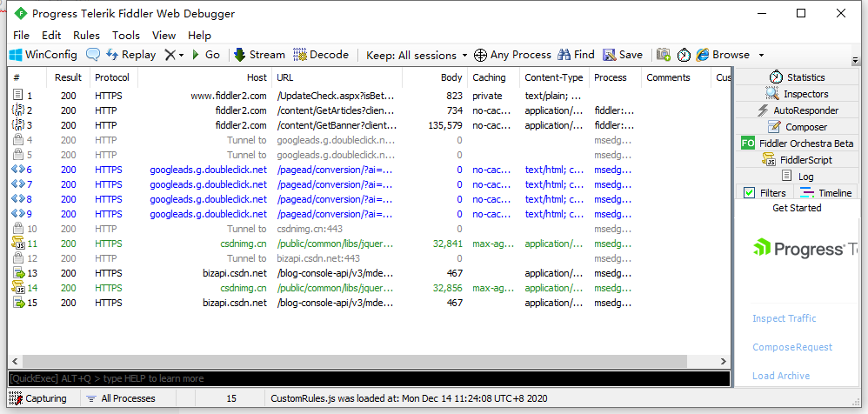Select session 13 post arrow icon

(18, 273)
